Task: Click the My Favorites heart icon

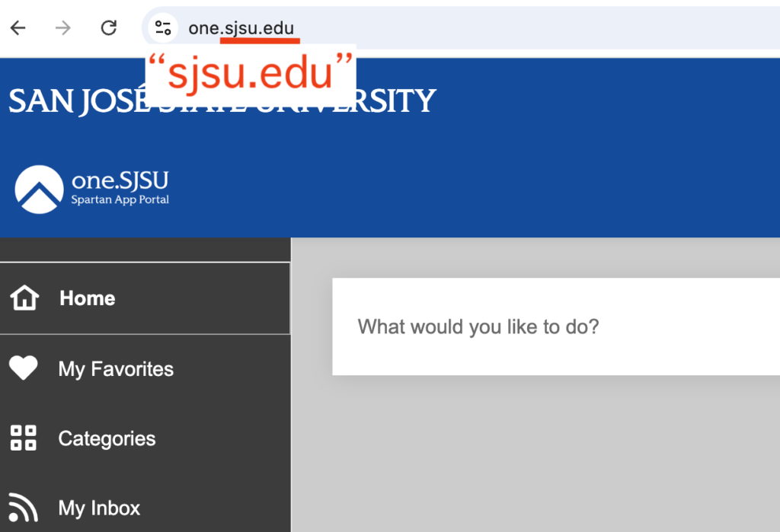Action: coord(24,368)
